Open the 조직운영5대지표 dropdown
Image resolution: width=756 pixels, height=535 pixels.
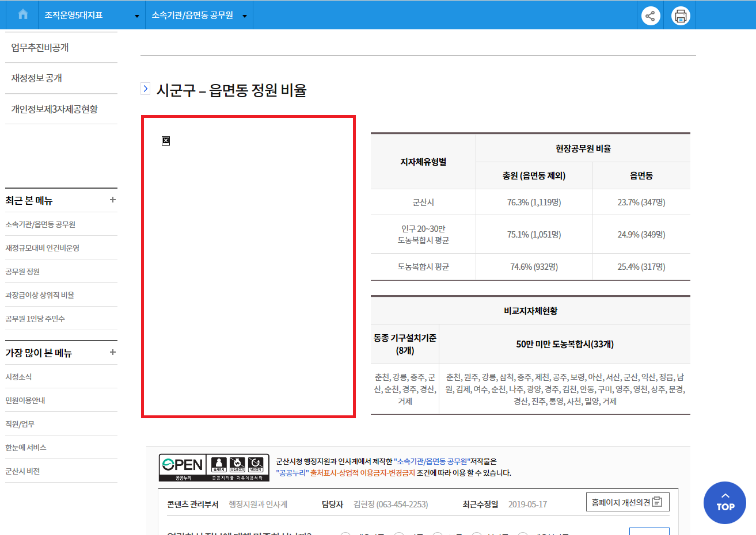click(x=91, y=16)
